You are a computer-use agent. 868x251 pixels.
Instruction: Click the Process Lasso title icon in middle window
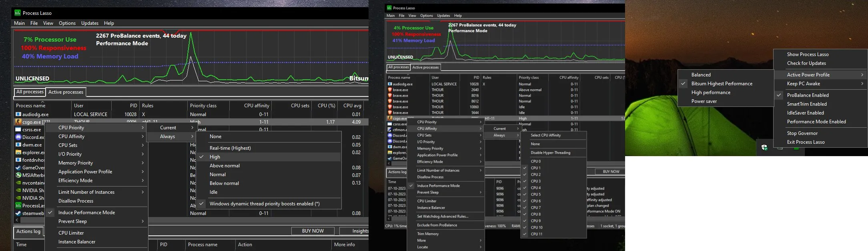[389, 8]
